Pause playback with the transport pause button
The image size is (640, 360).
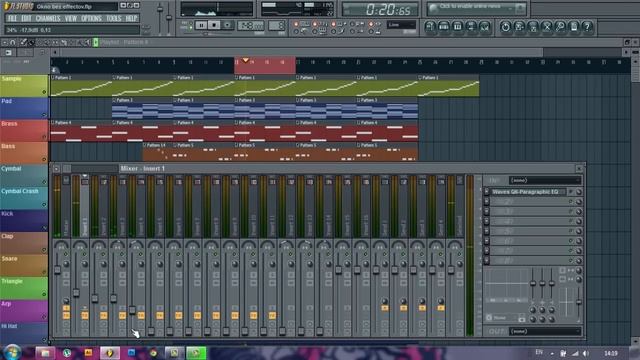click(201, 25)
